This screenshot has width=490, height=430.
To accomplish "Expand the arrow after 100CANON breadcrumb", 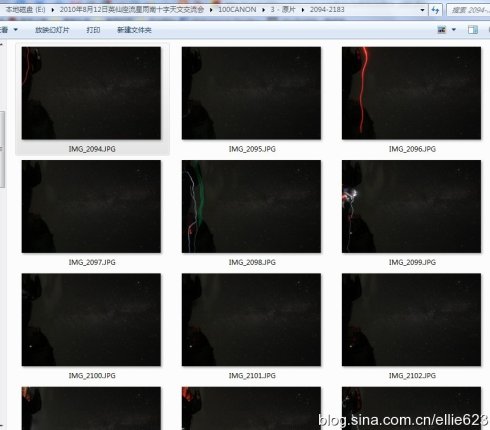I will [263, 10].
